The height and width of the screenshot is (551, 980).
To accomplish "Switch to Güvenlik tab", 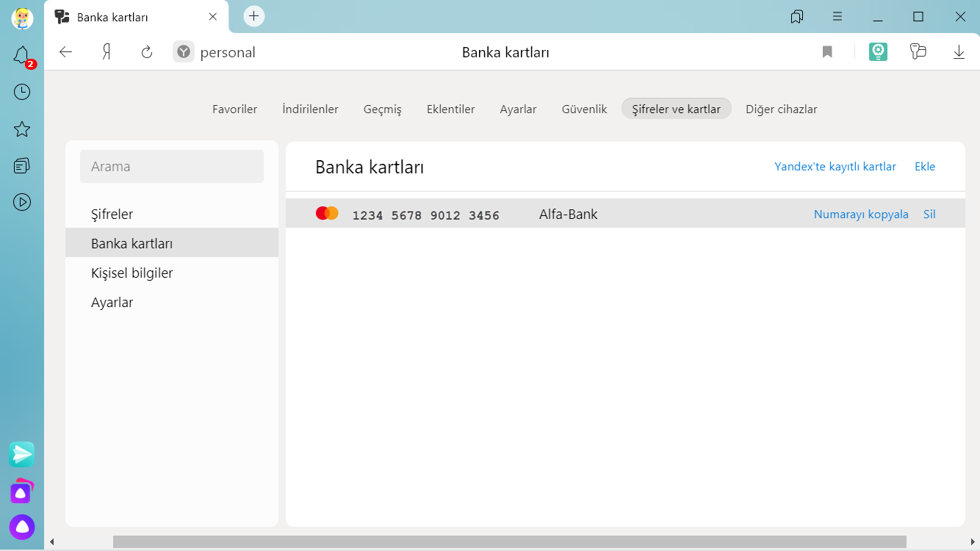I will tap(585, 109).
